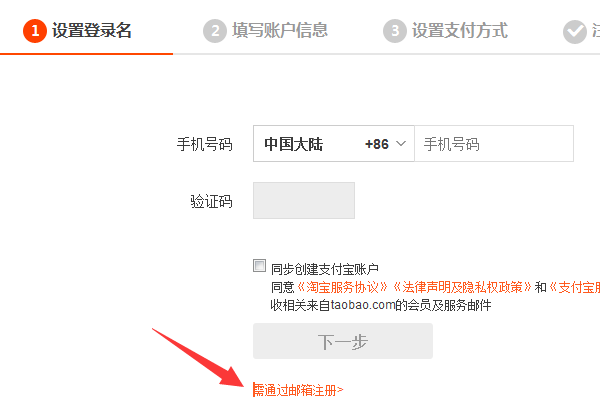Open the 中国大陆 region selector

click(334, 143)
